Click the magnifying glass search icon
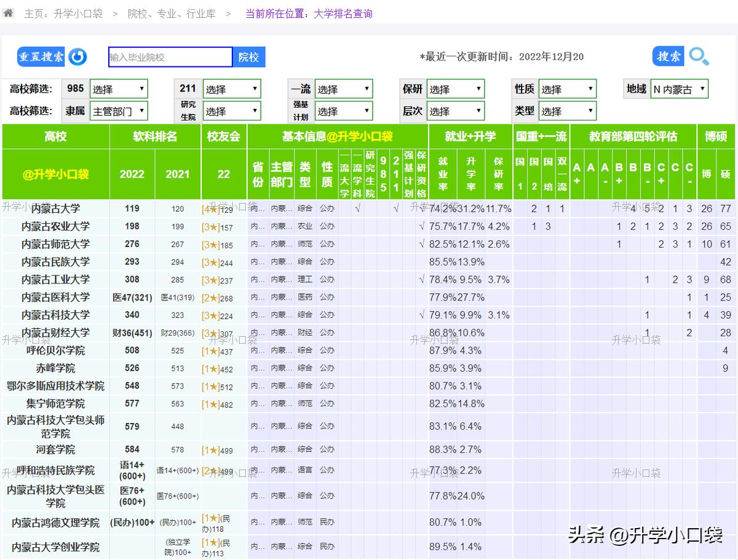The height and width of the screenshot is (560, 738). [699, 56]
